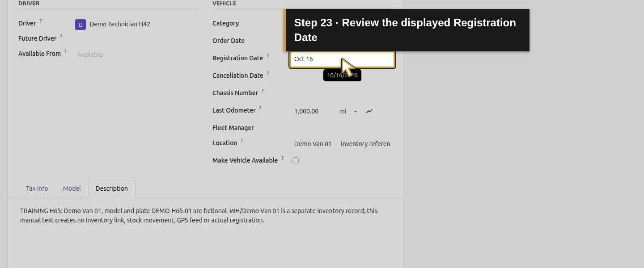Show help tooltip for Cancellation Date

(x=268, y=73)
